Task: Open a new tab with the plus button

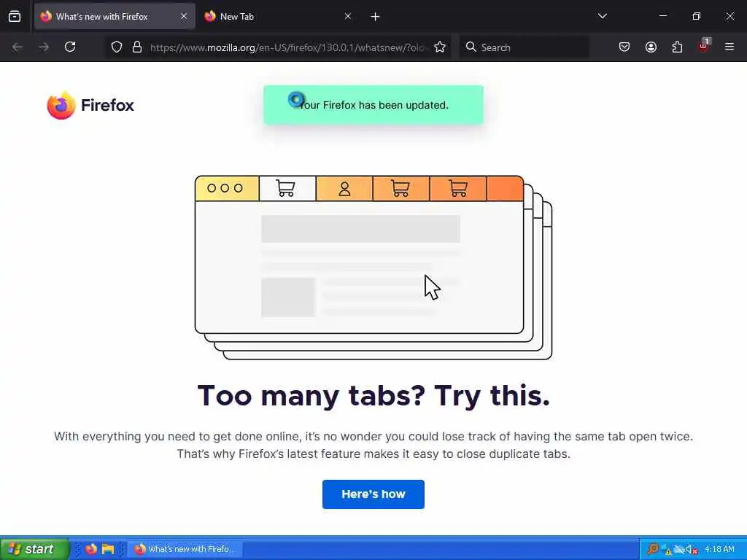Action: [x=376, y=17]
